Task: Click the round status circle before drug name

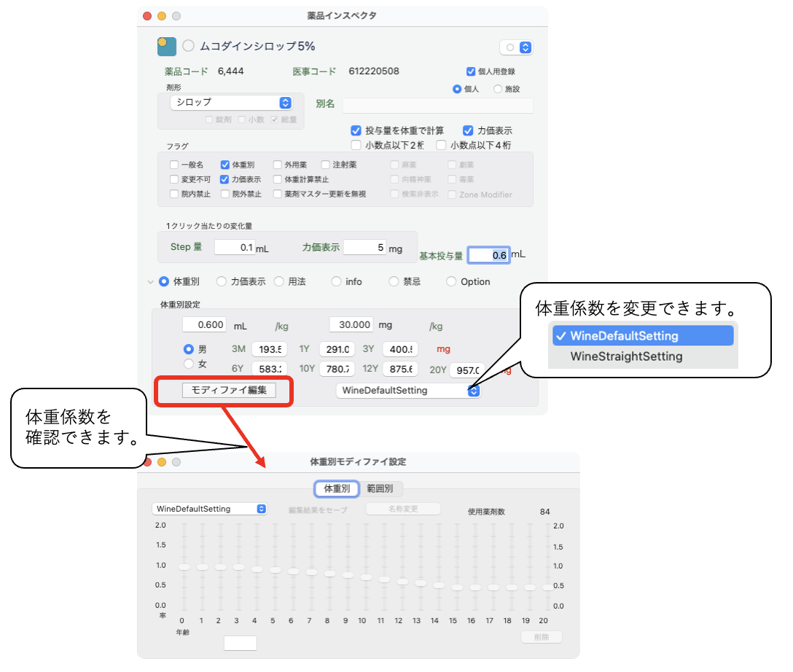Action: (x=189, y=46)
